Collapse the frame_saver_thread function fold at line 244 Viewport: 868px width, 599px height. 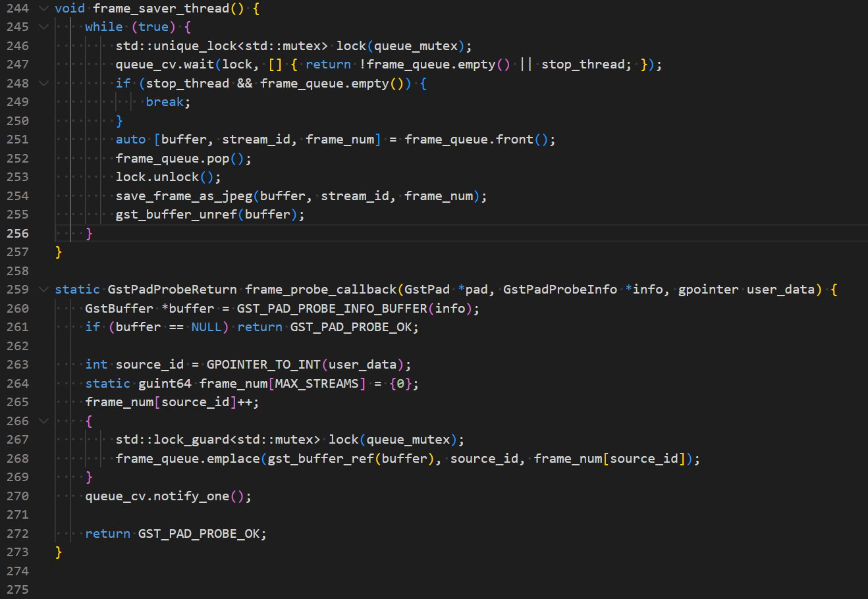43,9
